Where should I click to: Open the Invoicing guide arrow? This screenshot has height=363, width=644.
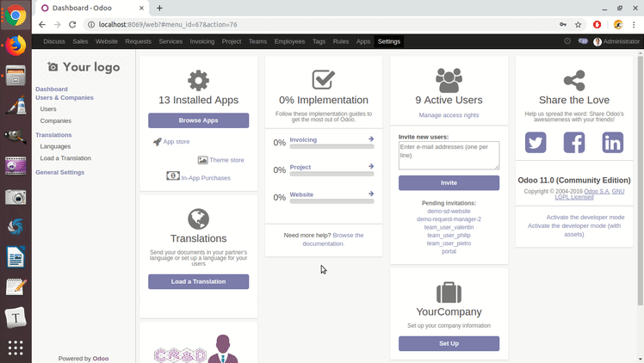tap(371, 139)
